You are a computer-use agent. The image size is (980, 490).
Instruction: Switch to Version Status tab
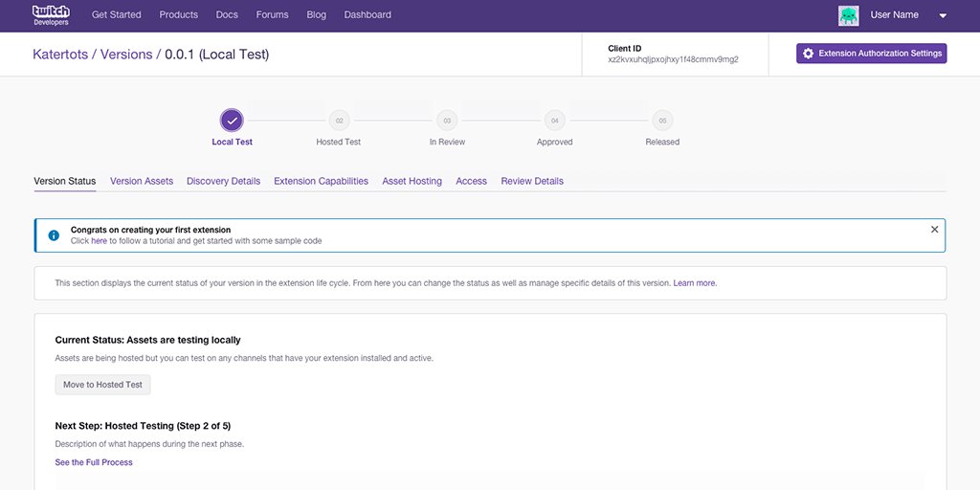pyautogui.click(x=65, y=181)
